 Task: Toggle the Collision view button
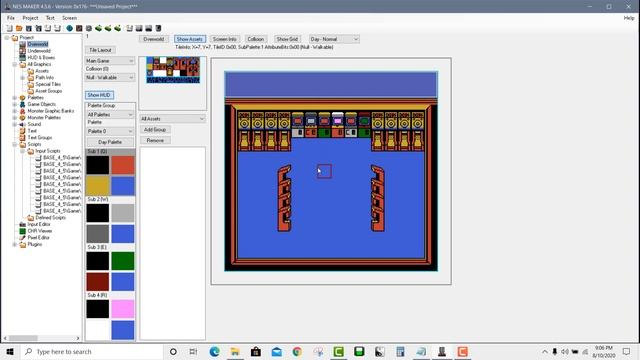(x=256, y=39)
